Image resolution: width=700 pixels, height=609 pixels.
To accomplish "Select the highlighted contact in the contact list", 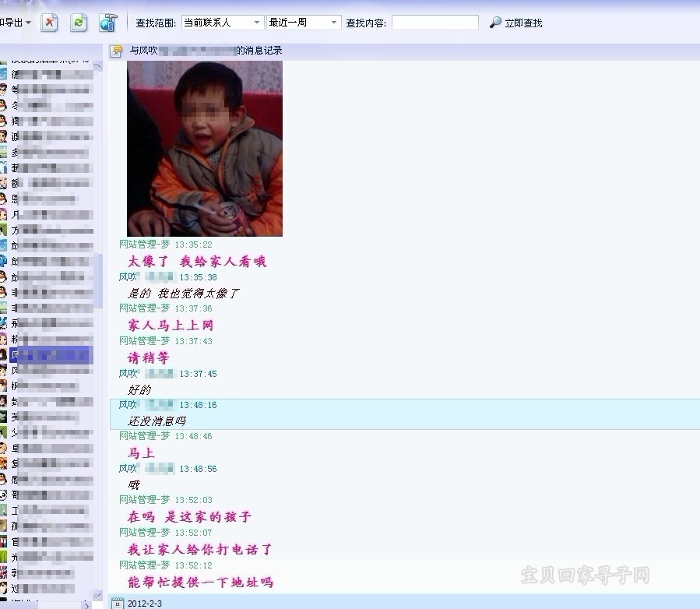I will [x=51, y=355].
